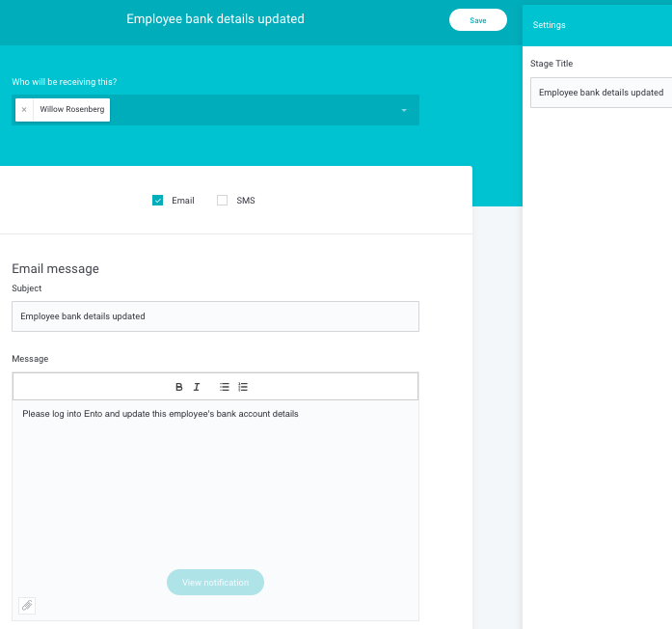
Task: Expand the recipients dropdown arrow
Action: 404,110
